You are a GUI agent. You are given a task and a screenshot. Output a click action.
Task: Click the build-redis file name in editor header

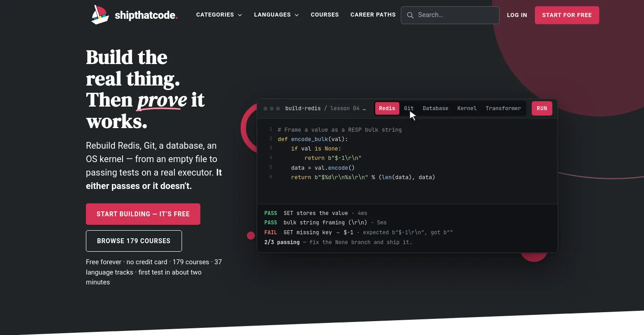pos(303,108)
